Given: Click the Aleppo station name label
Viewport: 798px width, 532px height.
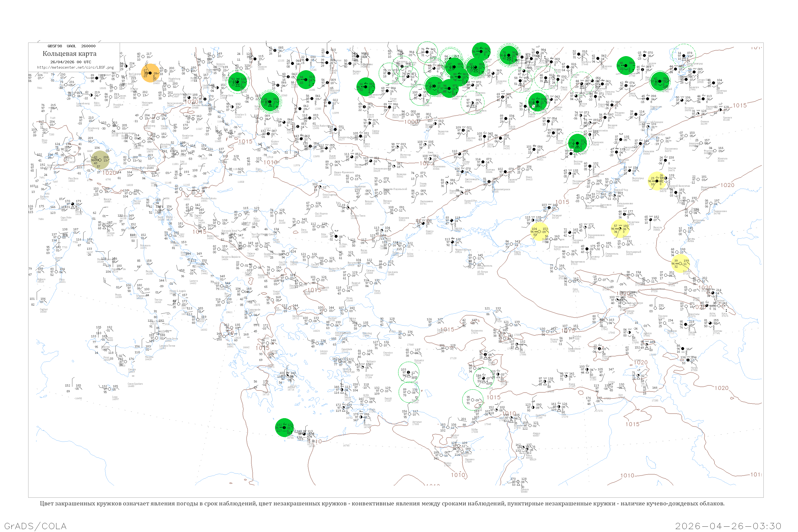Looking at the screenshot, I should point(536,433).
